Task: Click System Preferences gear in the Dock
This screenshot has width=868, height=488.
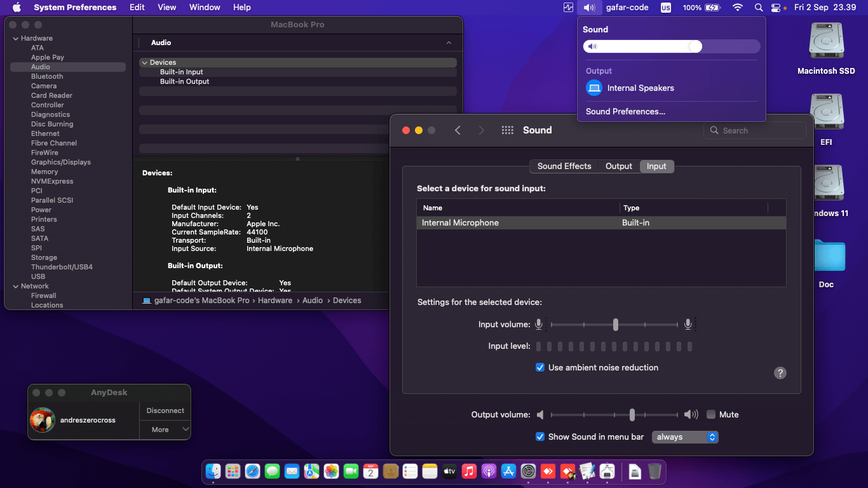Action: click(529, 471)
